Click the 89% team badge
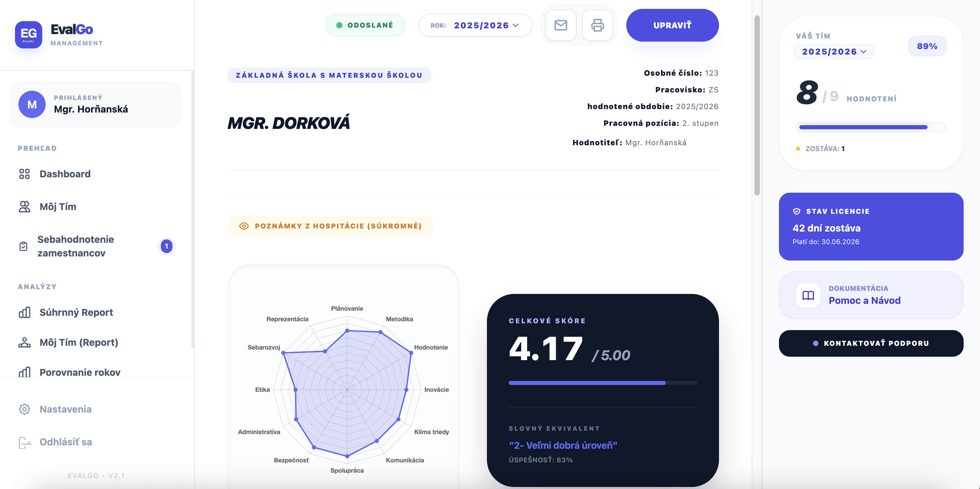980x489 pixels. (x=927, y=46)
